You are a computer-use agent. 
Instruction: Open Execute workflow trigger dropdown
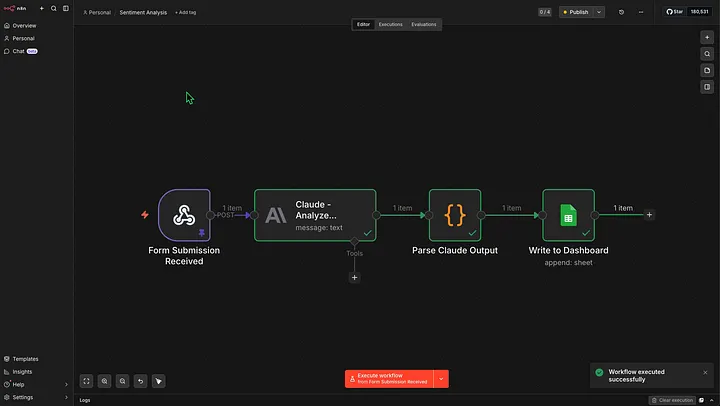tap(441, 379)
